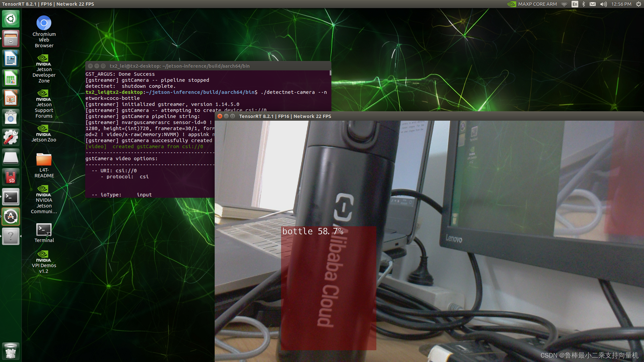644x362 pixels.
Task: Close the TensorRT camera window
Action: 220,116
